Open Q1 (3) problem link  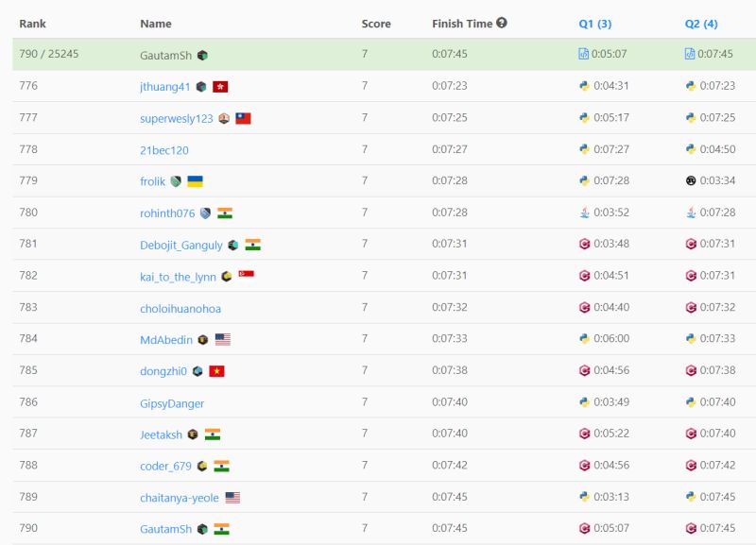[x=594, y=24]
